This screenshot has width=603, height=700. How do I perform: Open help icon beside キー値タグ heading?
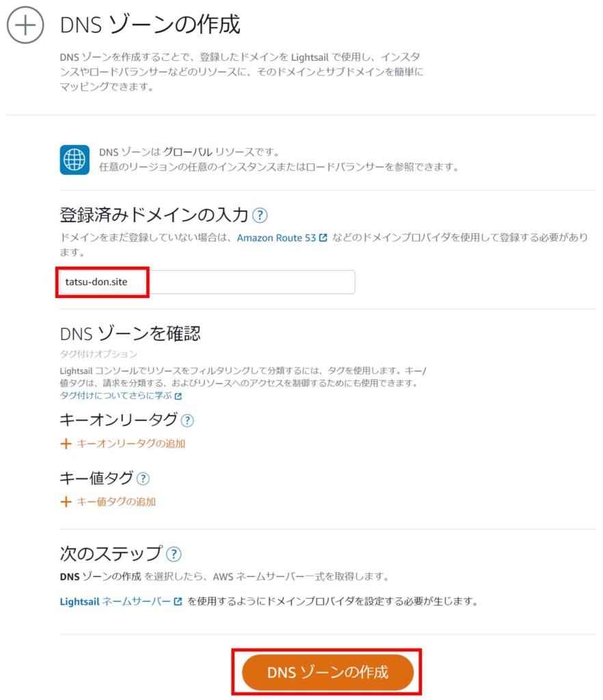point(143,479)
